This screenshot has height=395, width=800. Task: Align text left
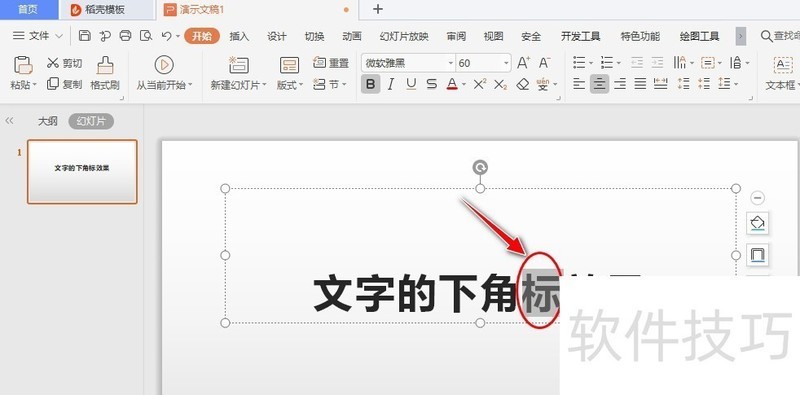coord(579,84)
